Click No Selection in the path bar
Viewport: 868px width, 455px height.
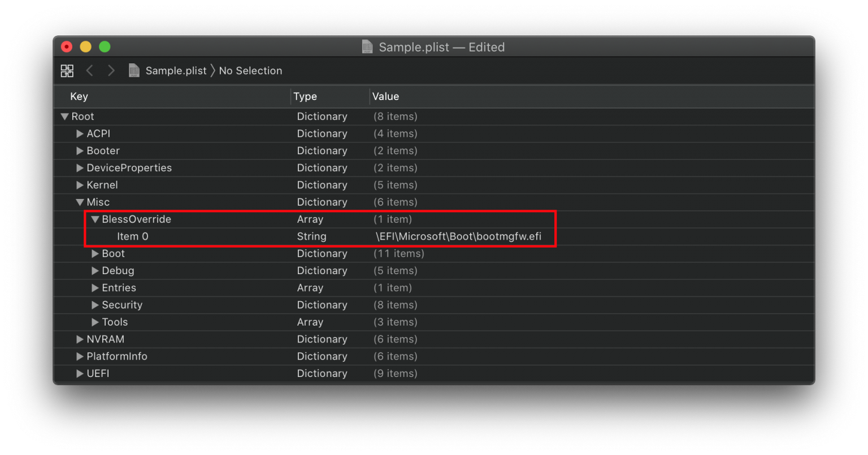click(250, 71)
